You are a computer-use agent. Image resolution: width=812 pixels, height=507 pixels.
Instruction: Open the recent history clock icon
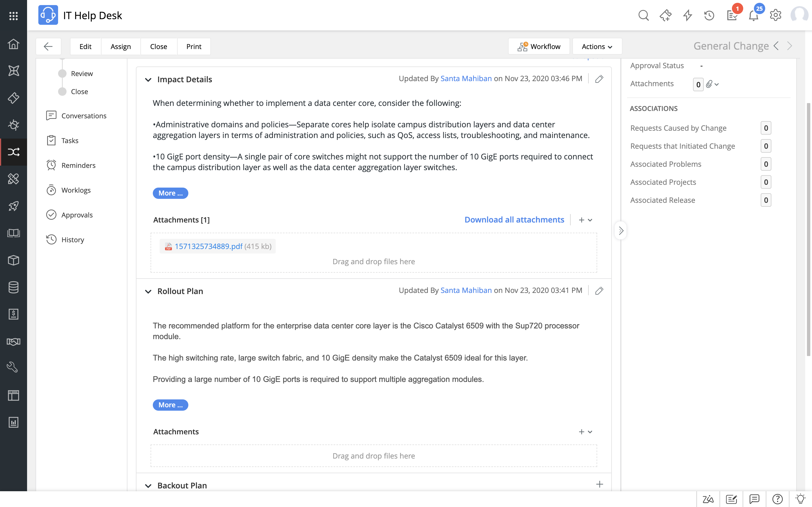pos(709,15)
